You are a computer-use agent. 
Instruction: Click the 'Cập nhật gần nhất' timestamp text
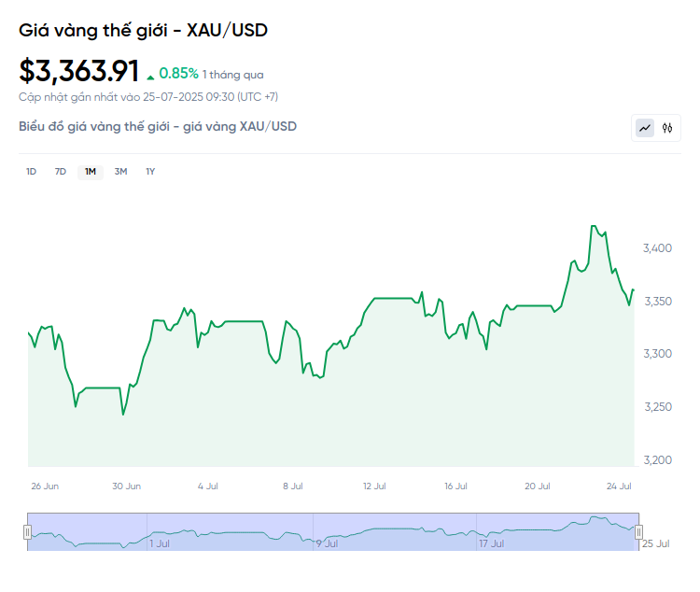point(147,96)
